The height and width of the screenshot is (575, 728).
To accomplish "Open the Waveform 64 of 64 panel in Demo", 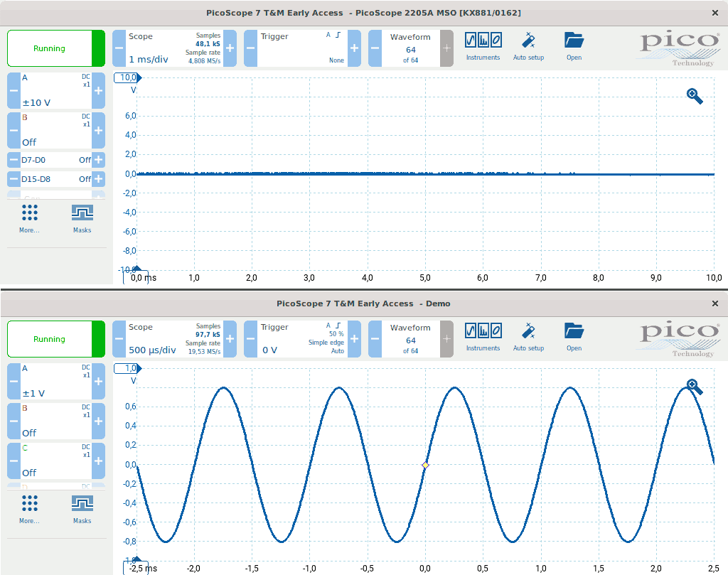I will point(410,339).
